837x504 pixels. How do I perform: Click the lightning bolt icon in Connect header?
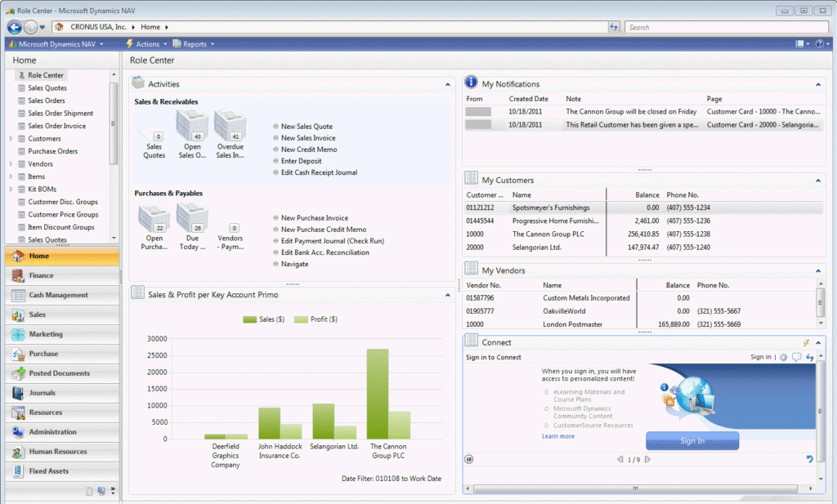tap(806, 343)
